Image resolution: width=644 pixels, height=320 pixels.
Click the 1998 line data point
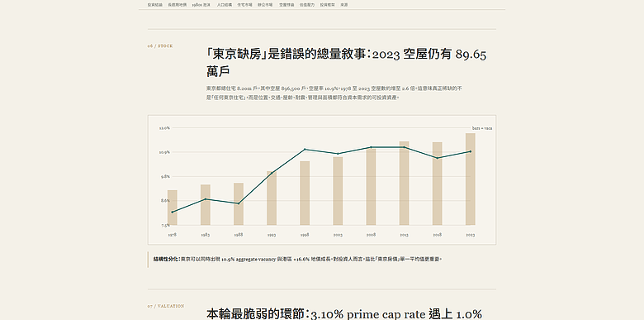305,149
